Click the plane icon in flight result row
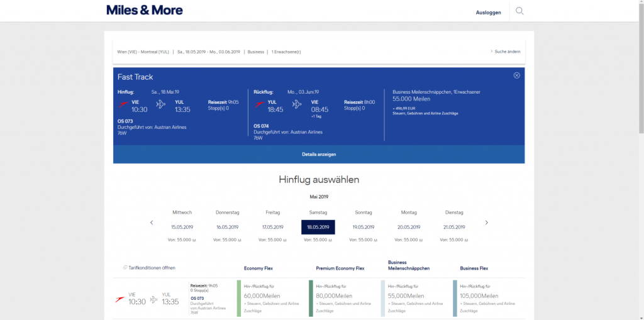This screenshot has width=644, height=320. coord(153,299)
